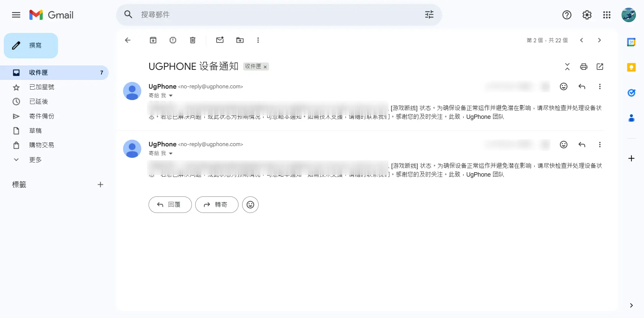Click the 回覆 reply button
Viewport: 644px width, 318px height.
[x=170, y=205]
